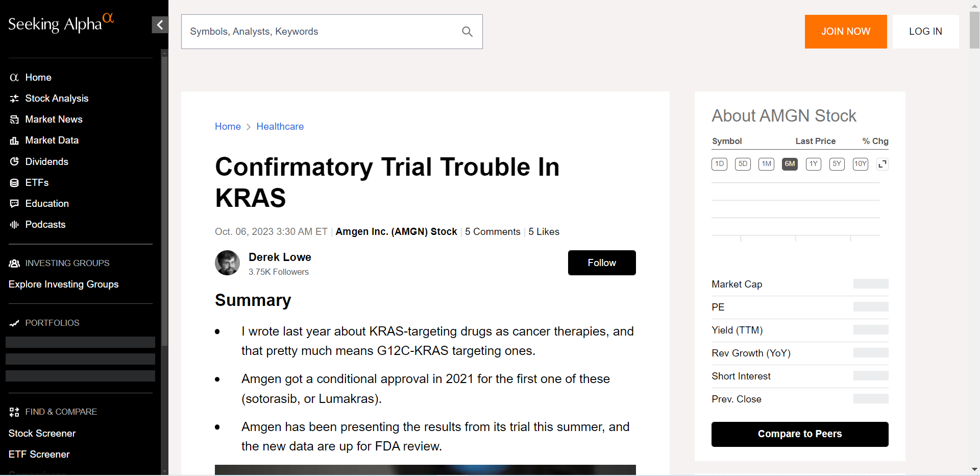
Task: Click the search magnifier icon
Action: [x=467, y=32]
